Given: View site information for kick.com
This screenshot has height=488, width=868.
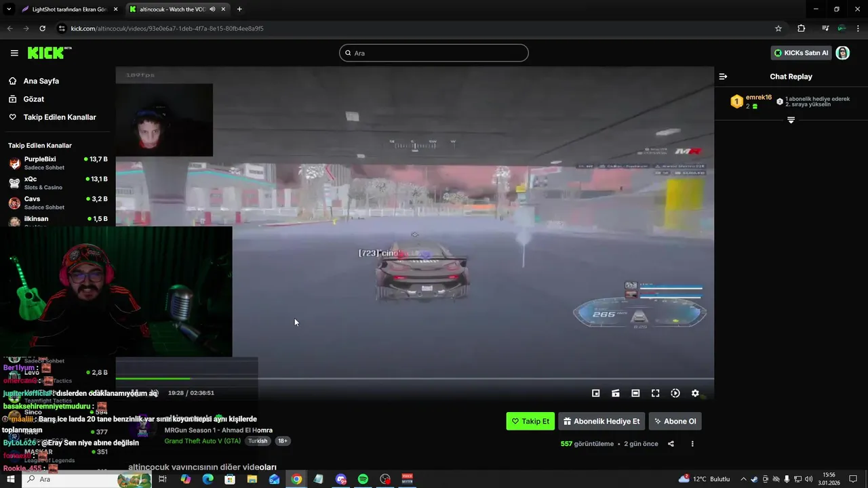Looking at the screenshot, I should [62, 28].
